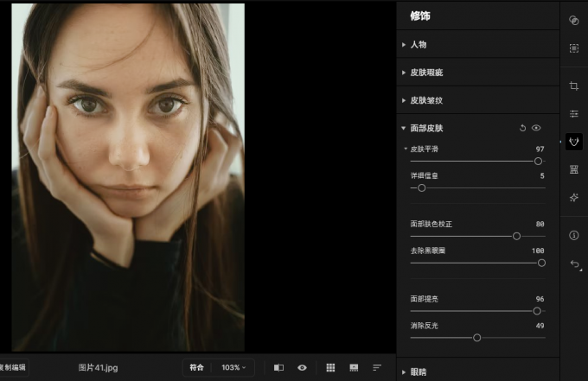Toggle the eye preview in bottom toolbar
Screen dimensions: 588x381
point(302,367)
